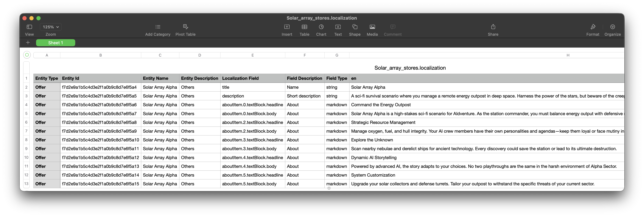Click the Add Category icon

pyautogui.click(x=158, y=27)
